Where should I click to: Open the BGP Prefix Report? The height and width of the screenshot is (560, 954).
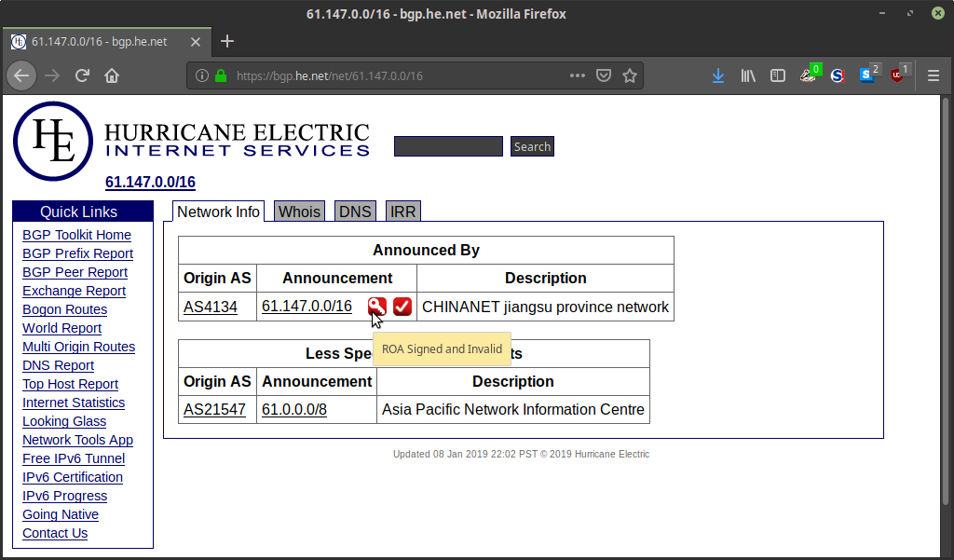coord(78,253)
